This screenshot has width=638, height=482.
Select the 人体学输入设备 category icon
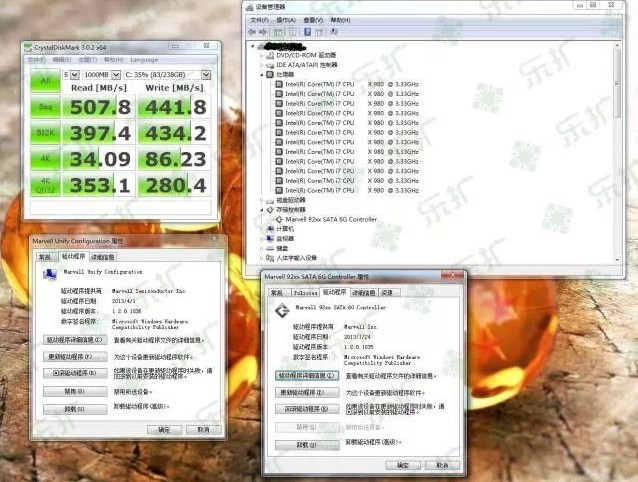click(270, 258)
